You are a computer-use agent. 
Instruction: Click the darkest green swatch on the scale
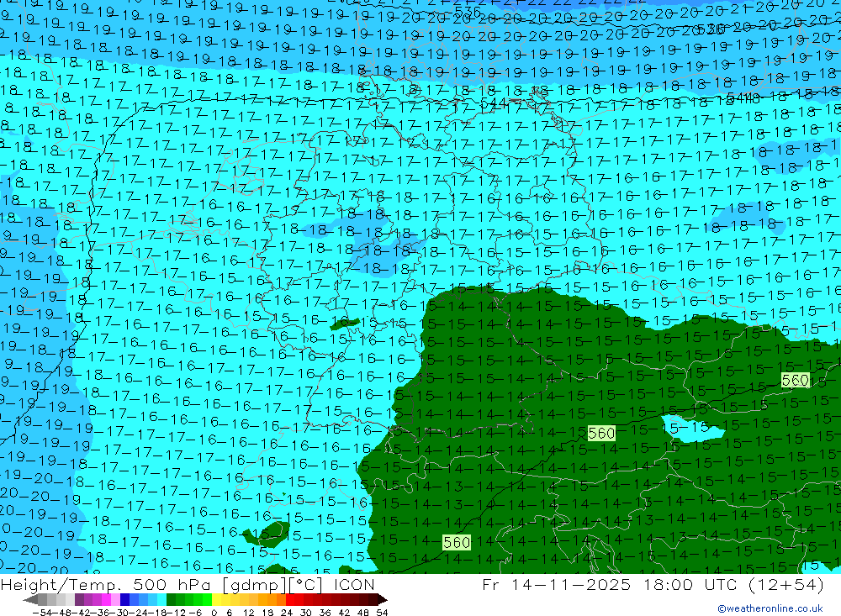pyautogui.click(x=171, y=599)
